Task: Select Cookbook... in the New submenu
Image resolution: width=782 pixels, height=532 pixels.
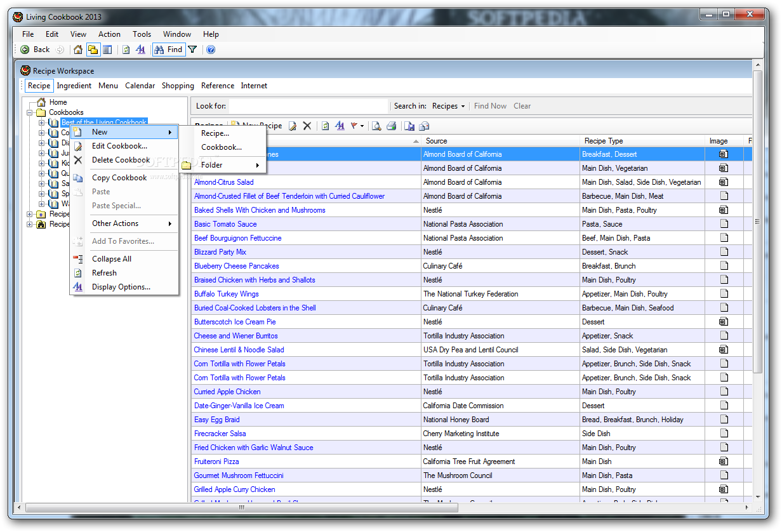Action: pos(222,147)
